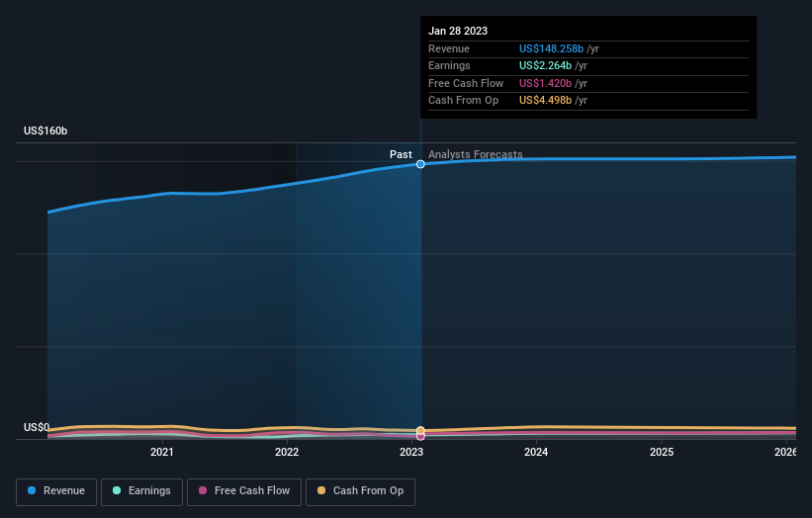The image size is (812, 518).
Task: Toggle the Earnings legend series
Action: click(141, 491)
